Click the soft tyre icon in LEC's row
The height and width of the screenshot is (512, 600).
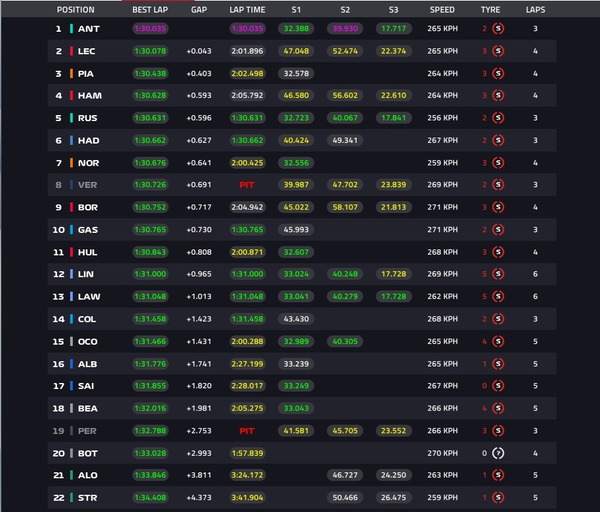pos(498,51)
